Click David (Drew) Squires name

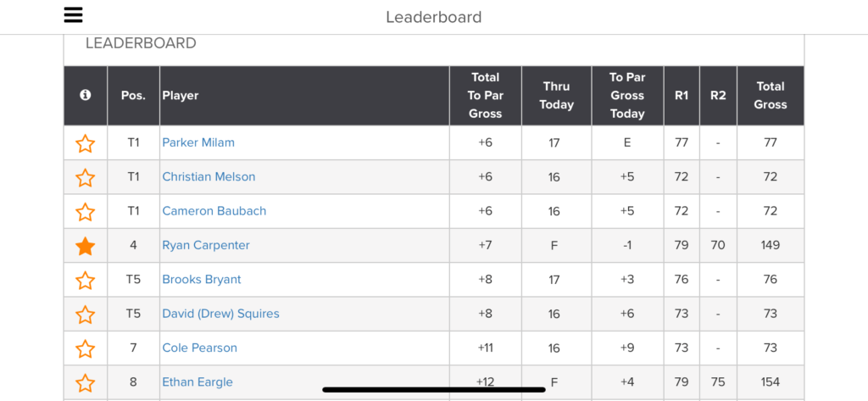[x=220, y=314]
